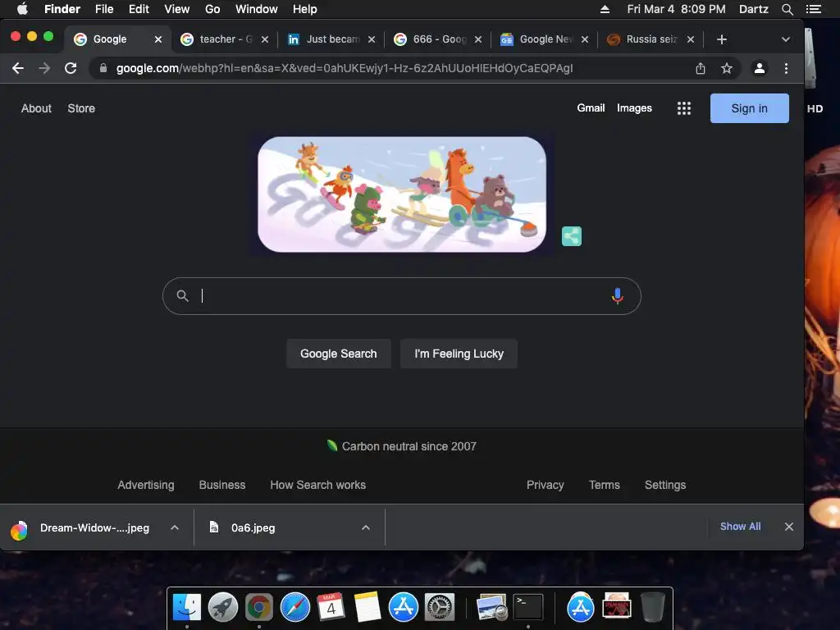This screenshot has height=630, width=840.
Task: Open the Images link
Action: (634, 108)
